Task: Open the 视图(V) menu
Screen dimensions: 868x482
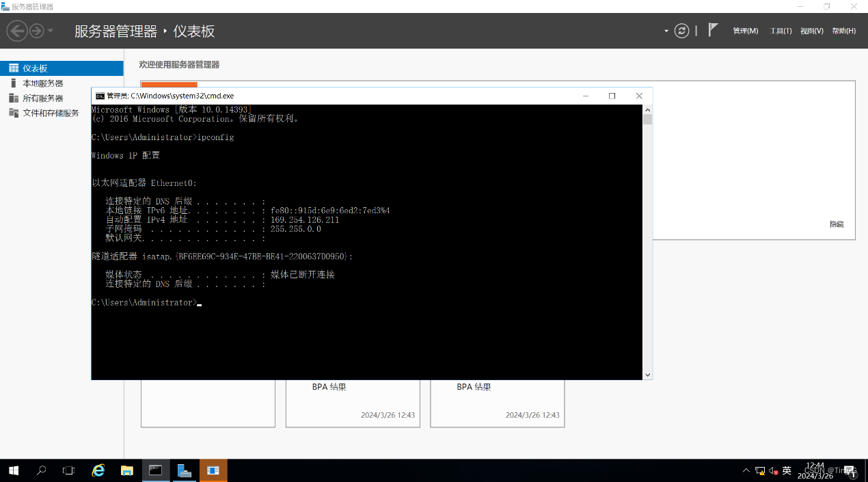Action: pos(811,31)
